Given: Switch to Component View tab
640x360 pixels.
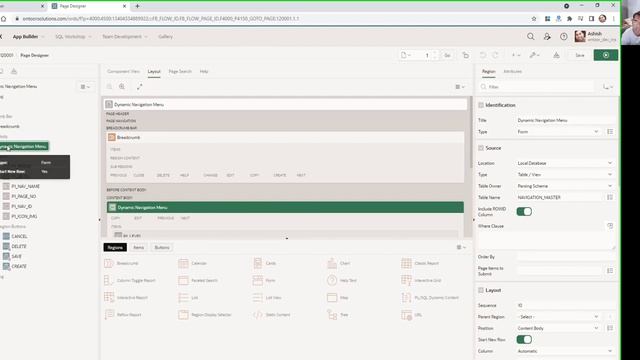Looking at the screenshot, I should click(x=123, y=71).
